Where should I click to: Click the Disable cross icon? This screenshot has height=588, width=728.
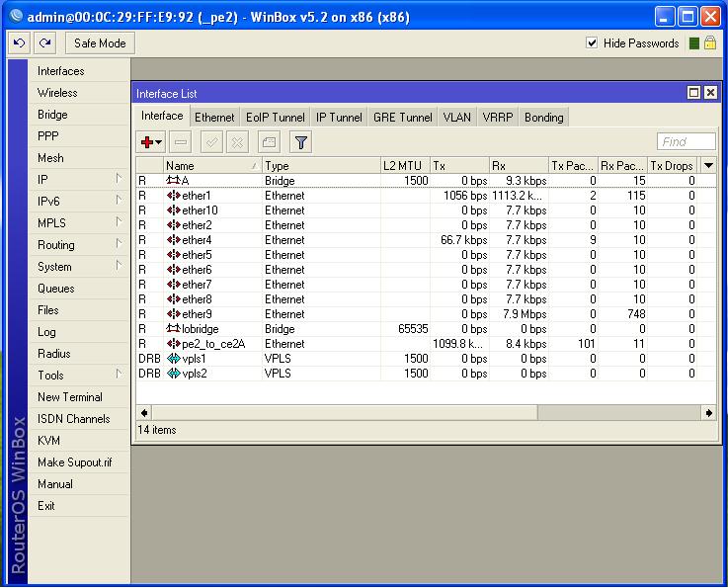click(x=237, y=142)
